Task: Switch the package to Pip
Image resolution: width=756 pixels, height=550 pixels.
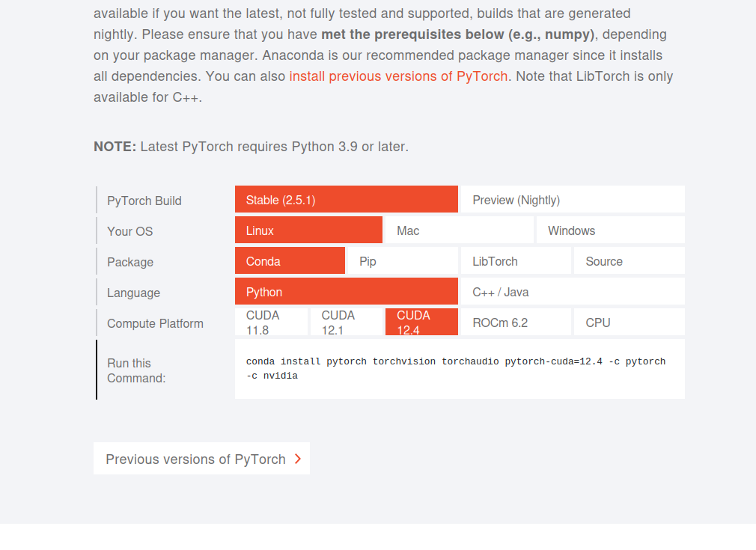Action: click(x=403, y=260)
